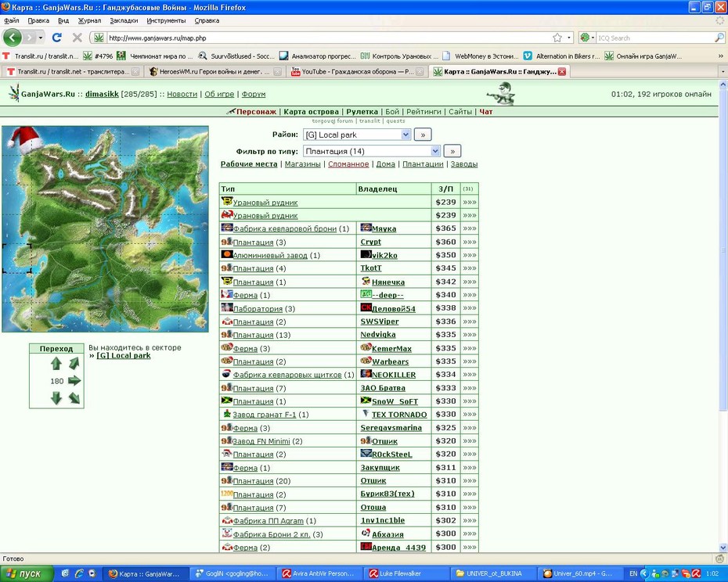Click the Магазины filter link
This screenshot has width=728, height=582.
pyautogui.click(x=303, y=163)
